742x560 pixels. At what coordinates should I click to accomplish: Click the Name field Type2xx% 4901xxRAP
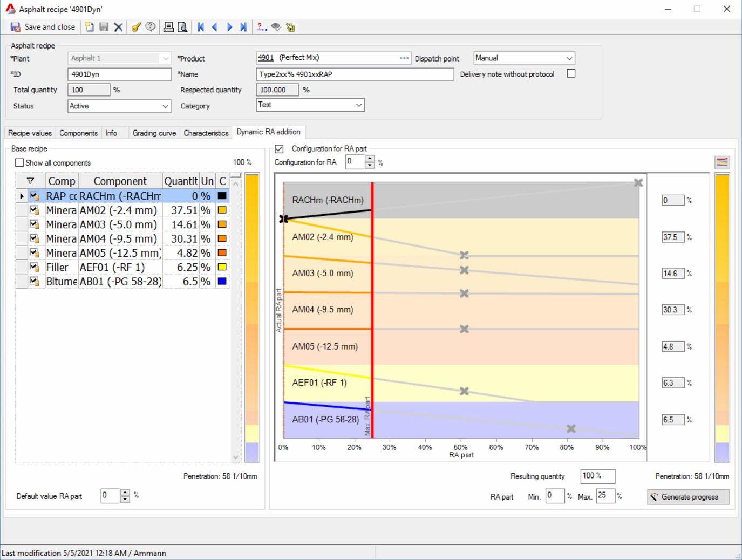pos(355,74)
